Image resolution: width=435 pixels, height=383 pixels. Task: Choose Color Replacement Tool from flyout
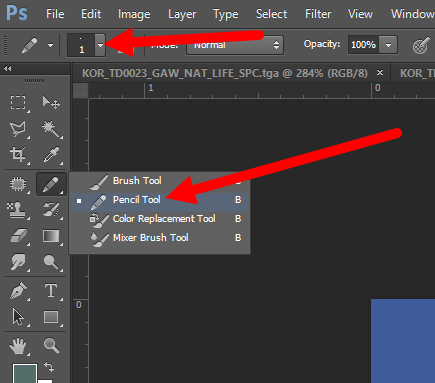pos(160,219)
